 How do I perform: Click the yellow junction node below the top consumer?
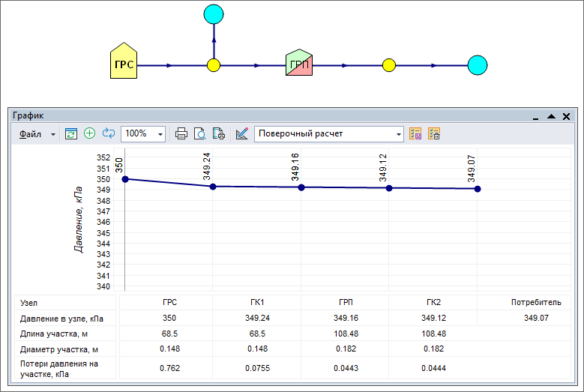pos(214,65)
